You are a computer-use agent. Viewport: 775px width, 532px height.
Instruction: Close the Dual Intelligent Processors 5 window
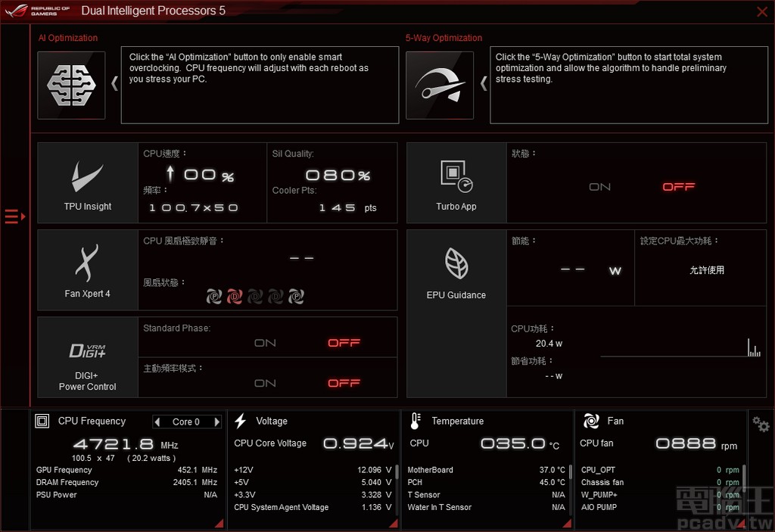[x=762, y=11]
